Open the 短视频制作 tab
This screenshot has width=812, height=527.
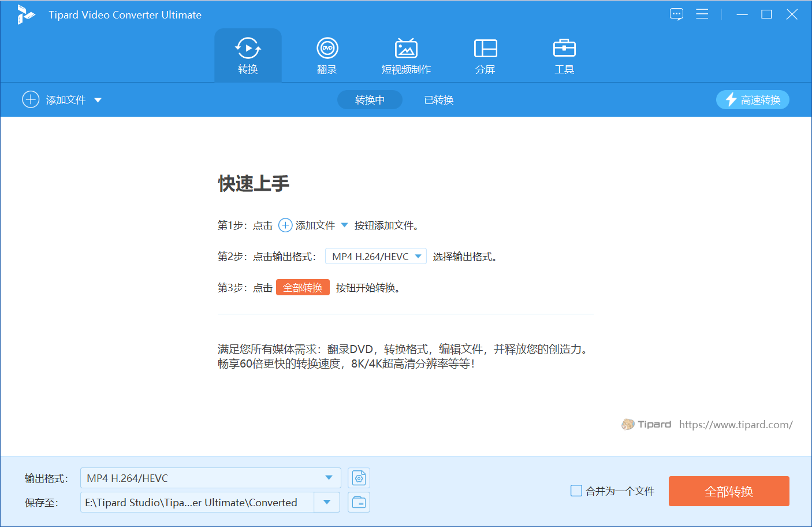(406, 55)
